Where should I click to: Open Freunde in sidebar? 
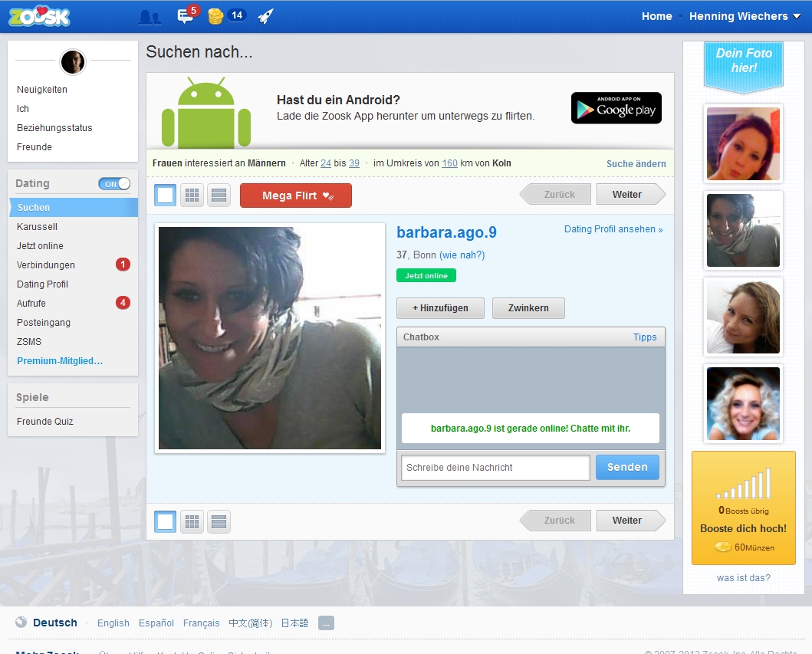tap(35, 147)
